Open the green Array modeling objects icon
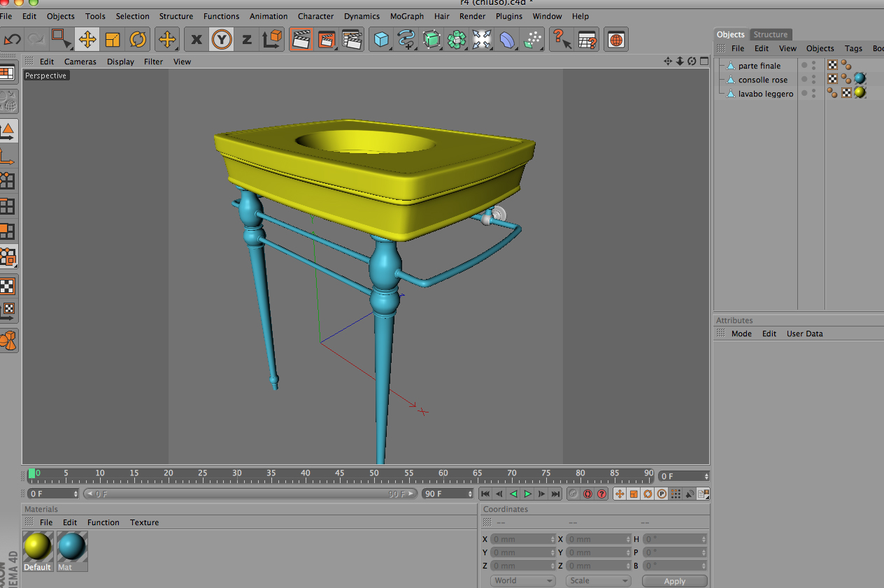The height and width of the screenshot is (588, 884). [x=457, y=40]
